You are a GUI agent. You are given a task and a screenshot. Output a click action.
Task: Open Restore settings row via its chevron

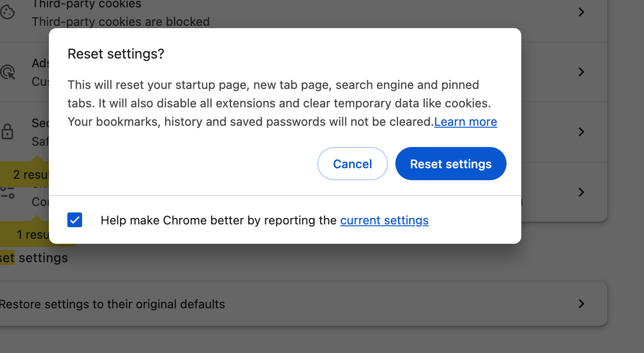point(581,304)
